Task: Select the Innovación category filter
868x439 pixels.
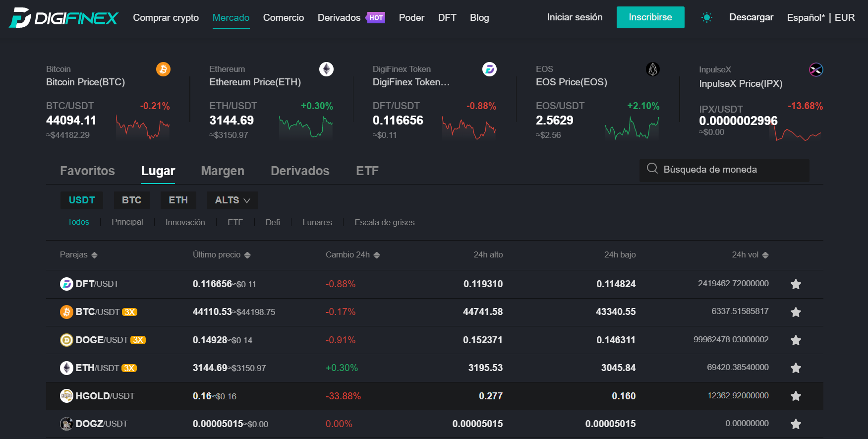Action: (x=185, y=222)
